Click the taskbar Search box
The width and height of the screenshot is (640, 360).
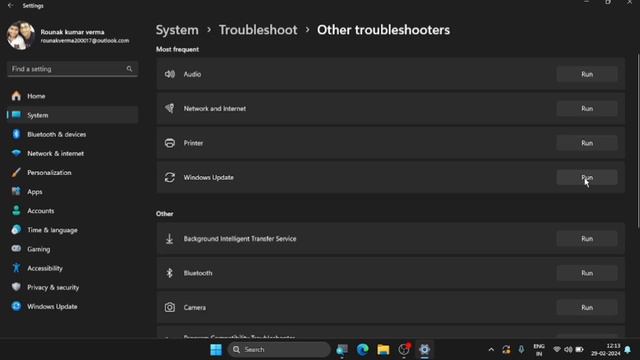[279, 350]
